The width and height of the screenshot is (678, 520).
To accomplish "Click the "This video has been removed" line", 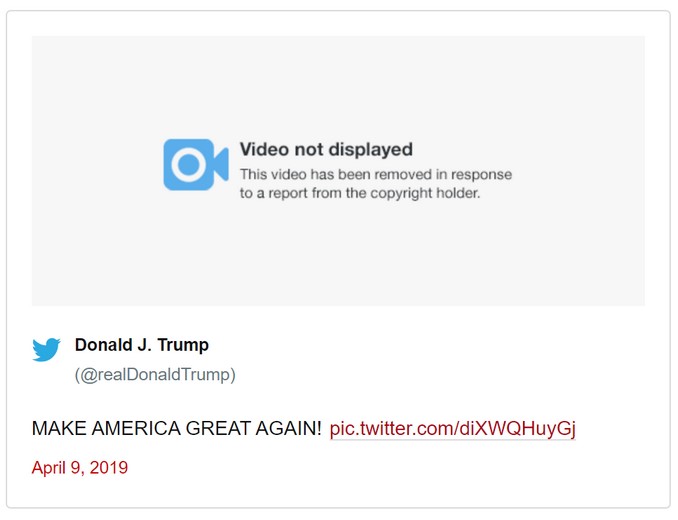I will [x=375, y=174].
